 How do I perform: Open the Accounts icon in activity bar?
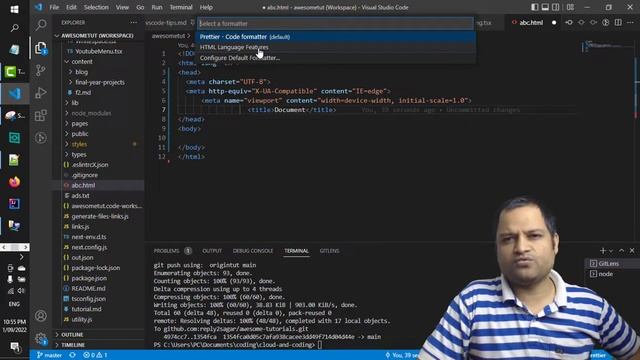[x=40, y=316]
